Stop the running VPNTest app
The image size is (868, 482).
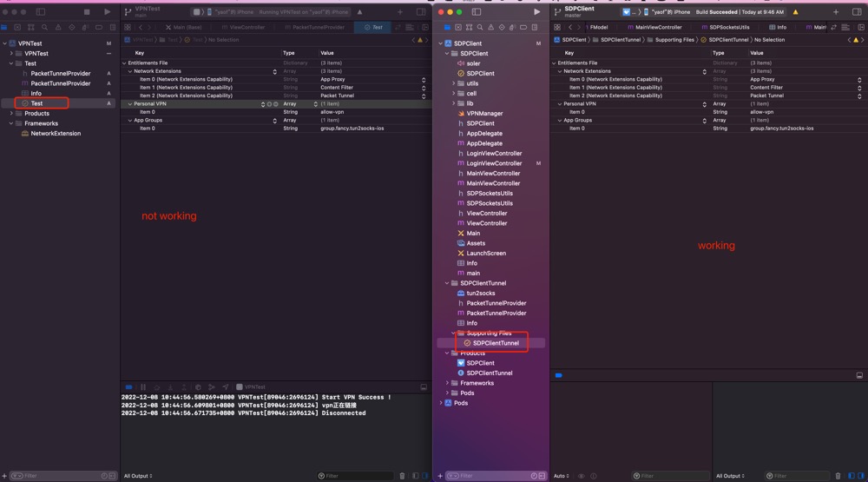(x=87, y=12)
